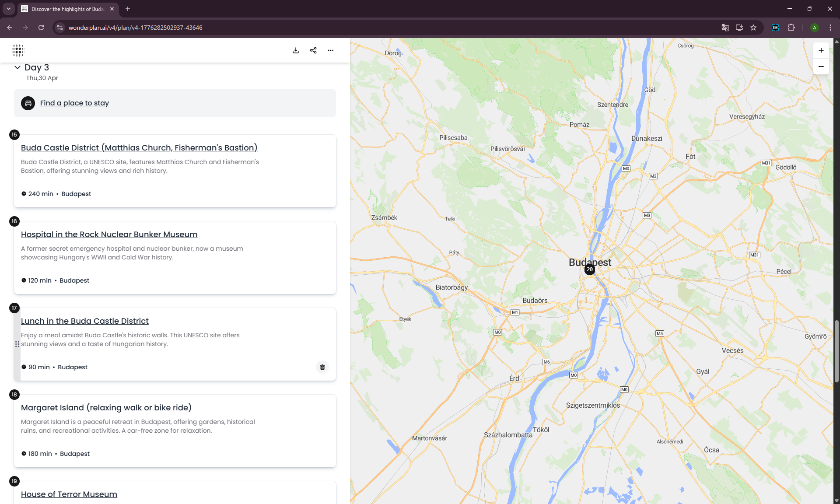The width and height of the screenshot is (840, 504).
Task: Open the browser tab search dropdown
Action: point(8,9)
